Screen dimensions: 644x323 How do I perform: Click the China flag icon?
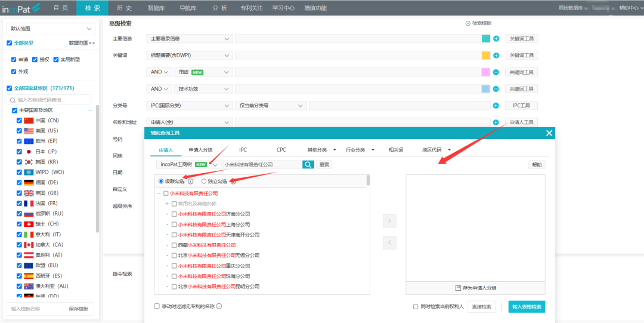click(x=29, y=121)
